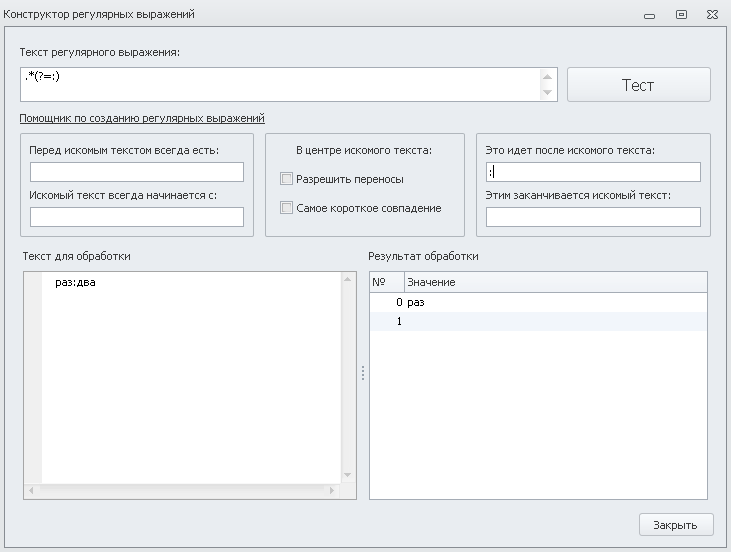Focus the Искомый текст всегда начинается с field
This screenshot has height=552, width=731.
(137, 217)
